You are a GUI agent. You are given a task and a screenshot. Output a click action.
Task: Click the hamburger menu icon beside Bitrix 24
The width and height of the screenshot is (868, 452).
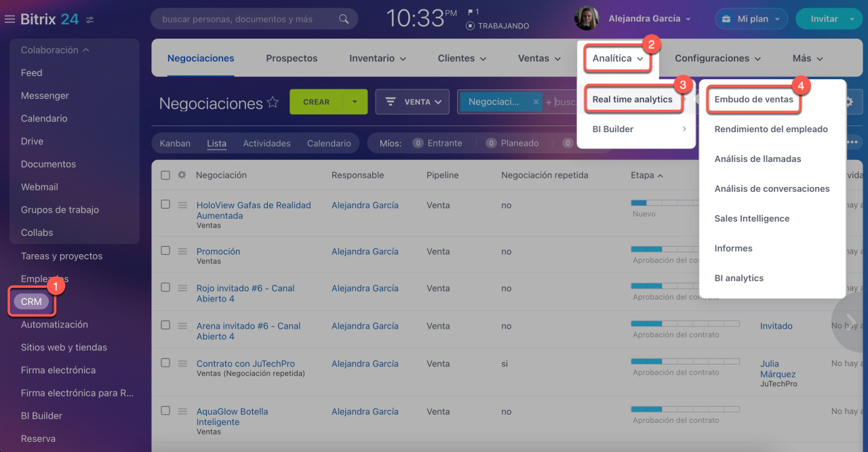click(x=9, y=20)
